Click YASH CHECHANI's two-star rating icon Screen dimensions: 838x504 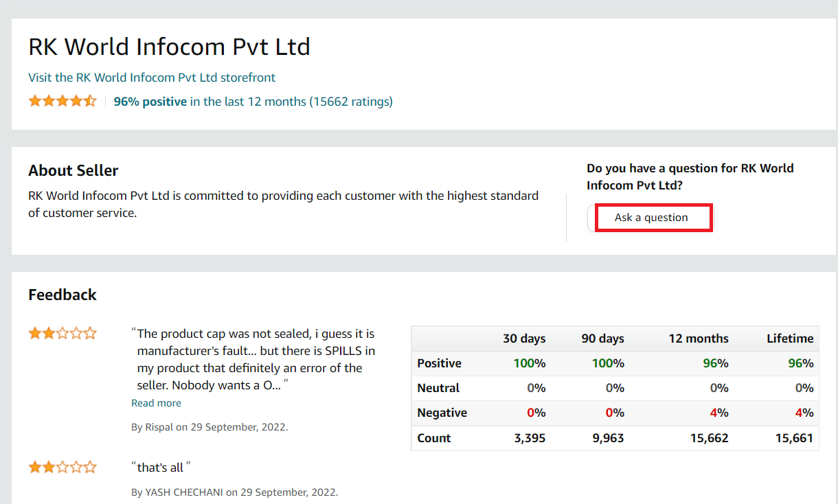point(63,468)
